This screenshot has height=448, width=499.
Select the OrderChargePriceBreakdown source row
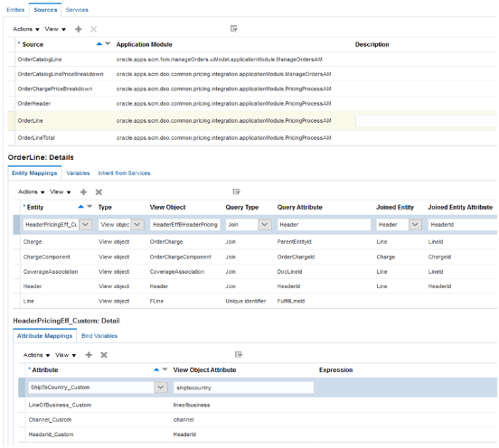click(252, 89)
